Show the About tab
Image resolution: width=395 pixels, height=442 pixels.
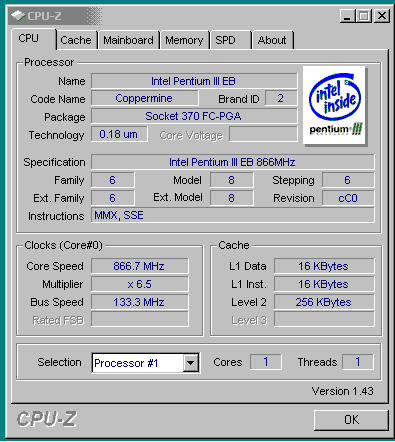point(272,40)
